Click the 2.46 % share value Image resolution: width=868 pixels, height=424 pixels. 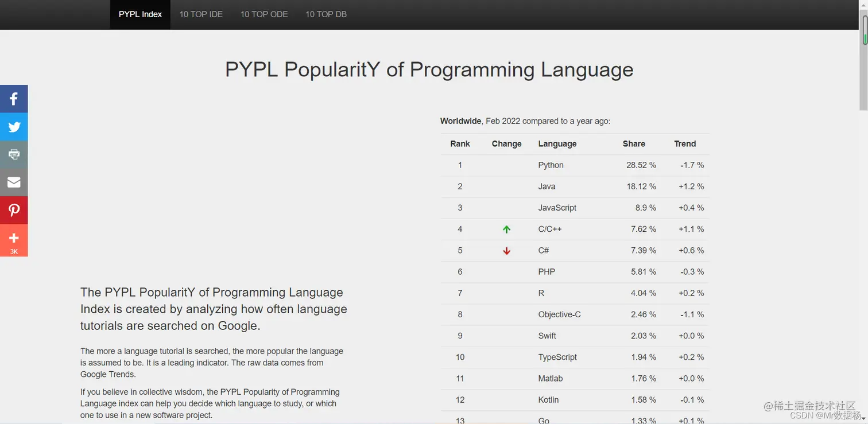click(x=644, y=314)
